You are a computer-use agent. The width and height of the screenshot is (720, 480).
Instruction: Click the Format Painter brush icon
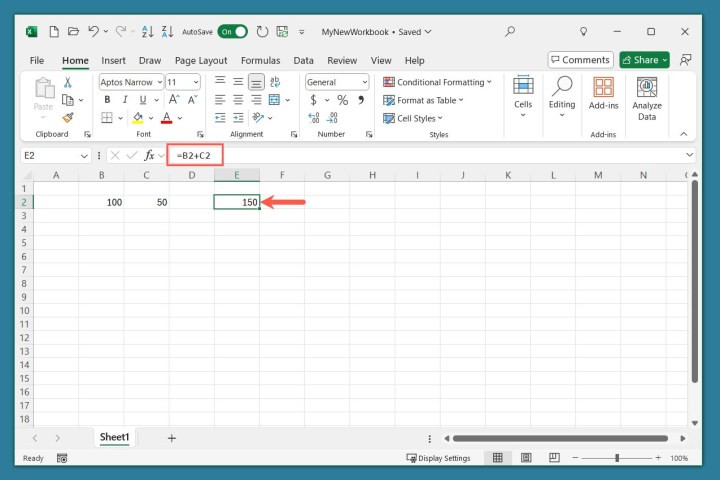[68, 118]
